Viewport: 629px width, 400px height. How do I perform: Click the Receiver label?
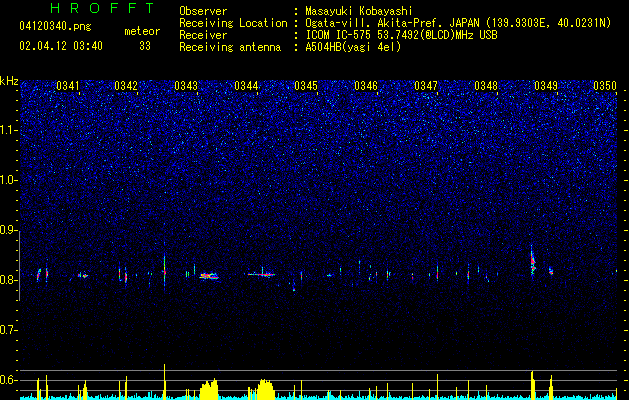coord(203,35)
